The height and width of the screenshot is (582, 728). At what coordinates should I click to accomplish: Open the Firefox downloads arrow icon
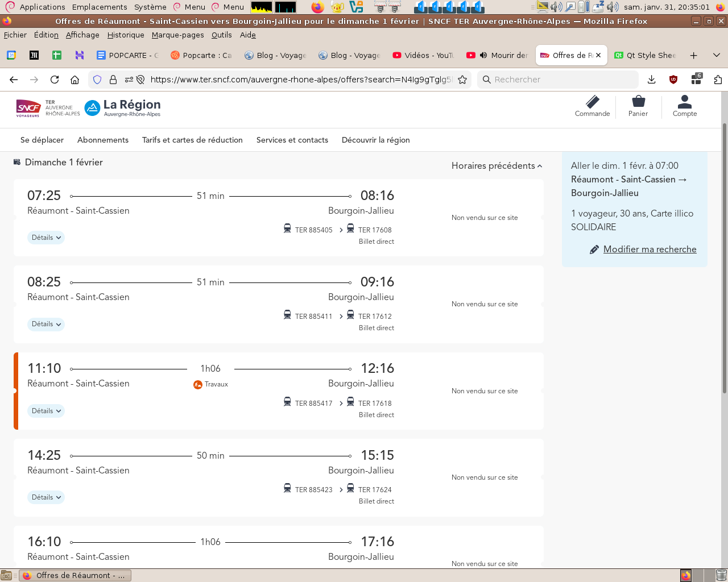(x=652, y=80)
